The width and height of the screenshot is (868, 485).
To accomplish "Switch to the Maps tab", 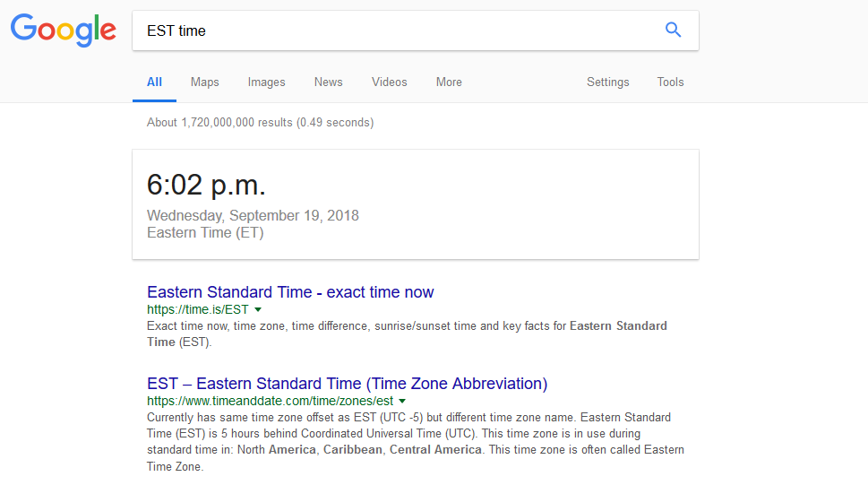I will pos(204,82).
